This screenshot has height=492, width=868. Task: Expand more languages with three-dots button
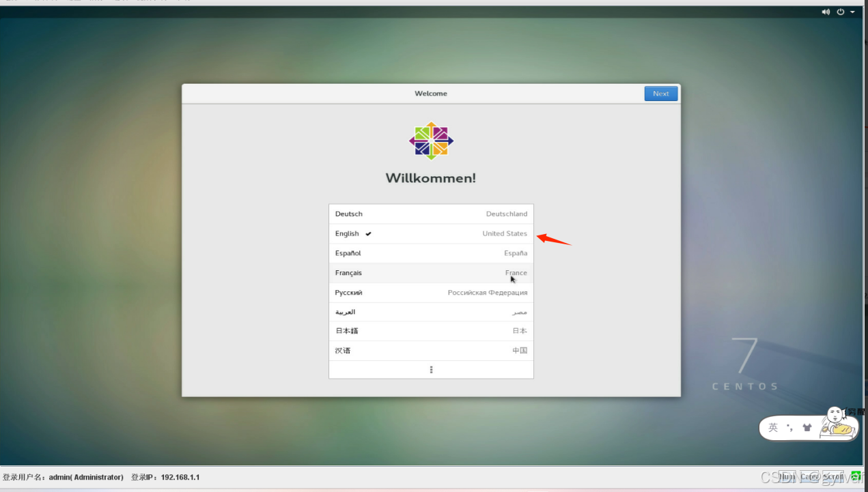[431, 370]
